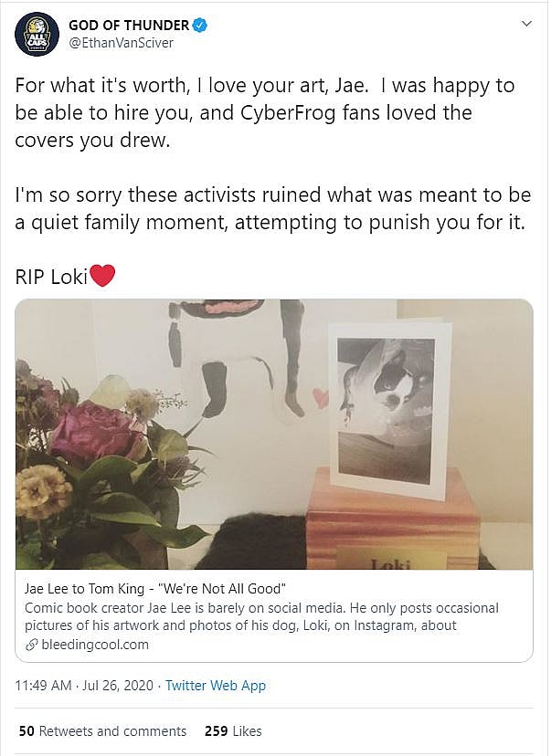
Task: Open the tweet options chevron menu
Action: [525, 23]
